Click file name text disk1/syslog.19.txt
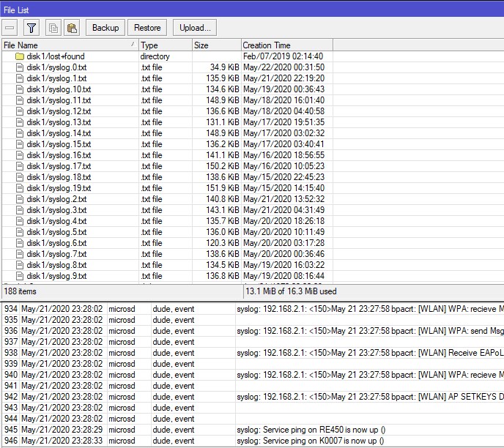 (x=59, y=188)
